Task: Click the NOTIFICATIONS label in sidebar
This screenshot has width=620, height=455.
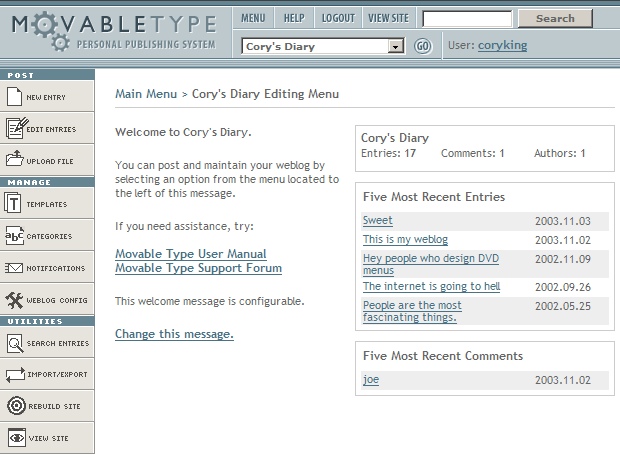Action: (x=56, y=268)
